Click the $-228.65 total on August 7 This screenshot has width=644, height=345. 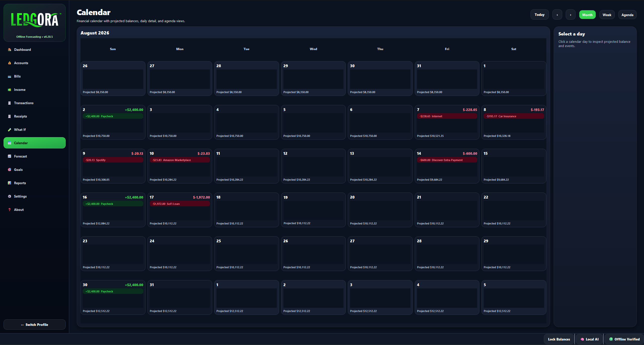(470, 110)
